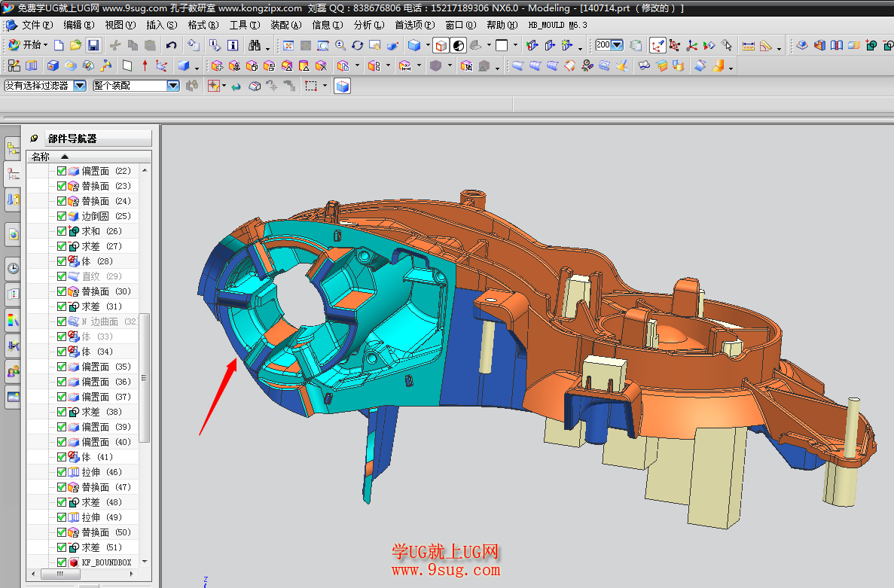Open the 首选项(P) menu

[x=414, y=25]
